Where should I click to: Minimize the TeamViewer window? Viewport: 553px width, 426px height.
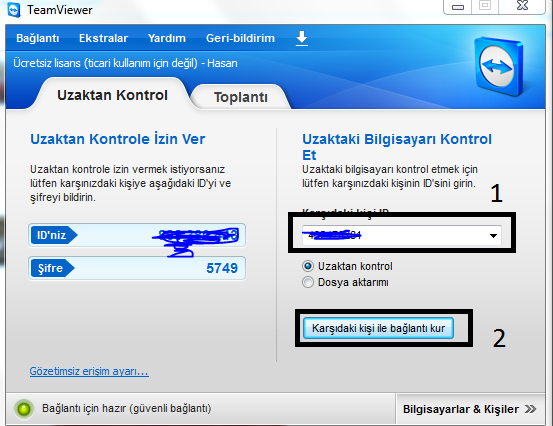click(458, 6)
